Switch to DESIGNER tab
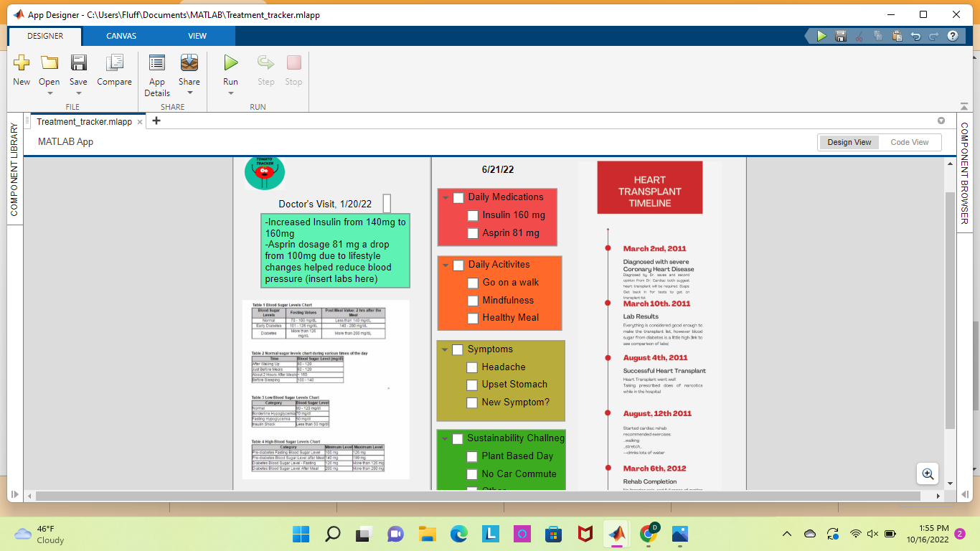This screenshot has width=980, height=551. (45, 36)
